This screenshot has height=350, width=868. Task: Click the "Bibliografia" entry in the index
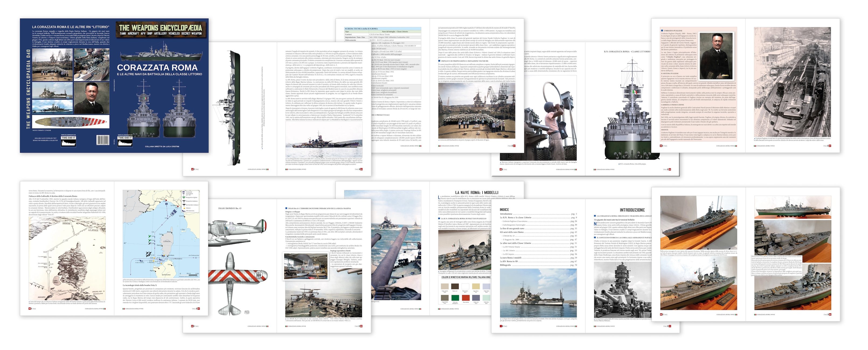[x=505, y=265]
